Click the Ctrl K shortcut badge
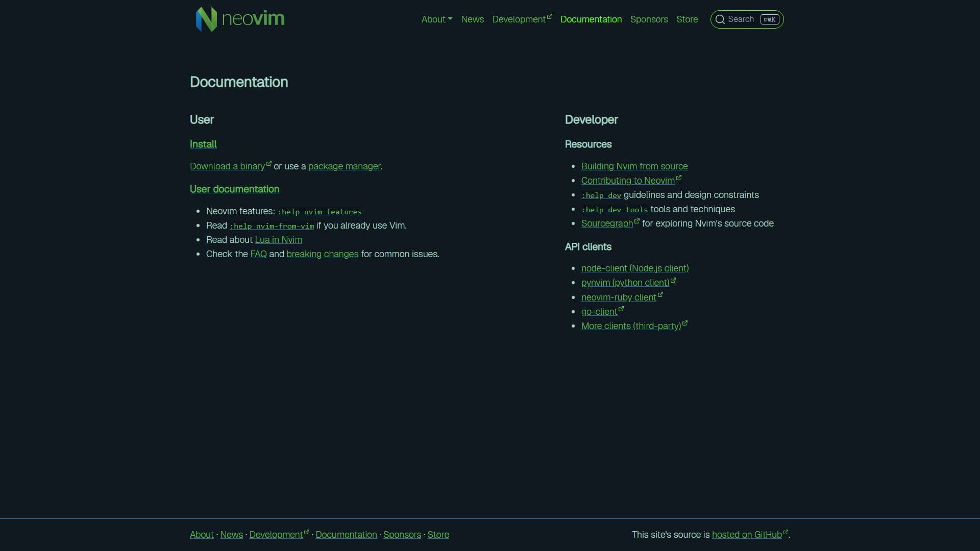 [x=770, y=19]
